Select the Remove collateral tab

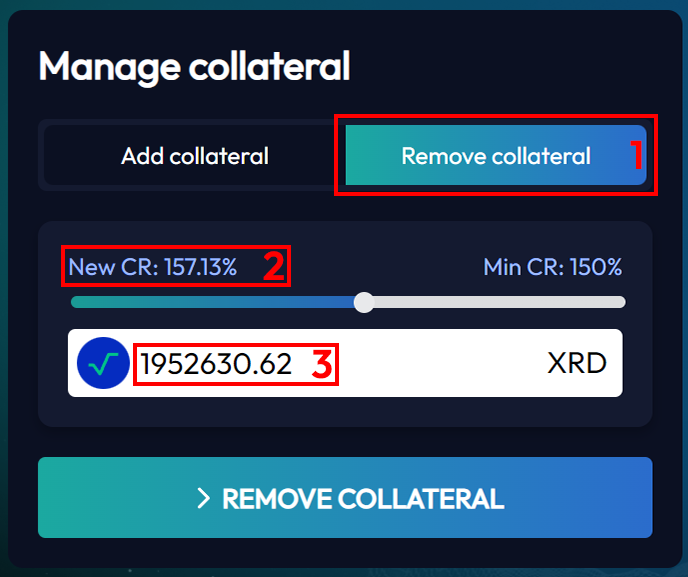click(496, 155)
